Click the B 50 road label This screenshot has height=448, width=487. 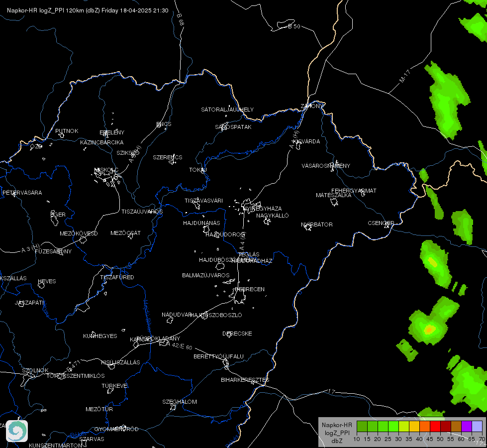point(294,26)
